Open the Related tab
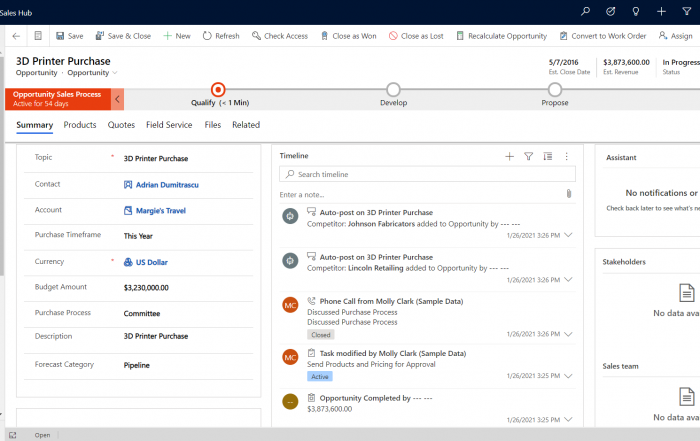The image size is (700, 441). pyautogui.click(x=246, y=125)
